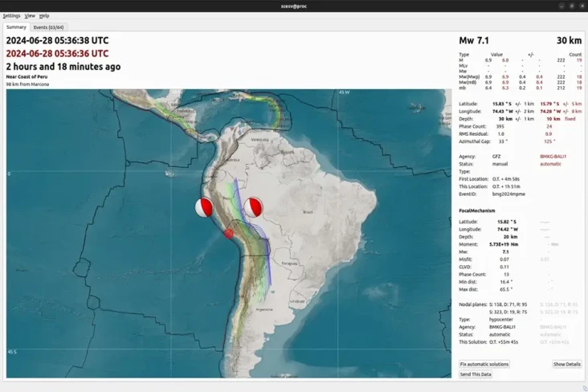The image size is (588, 392).
Task: Click the 'Near Coast of Peru' region label
Action: [27, 77]
